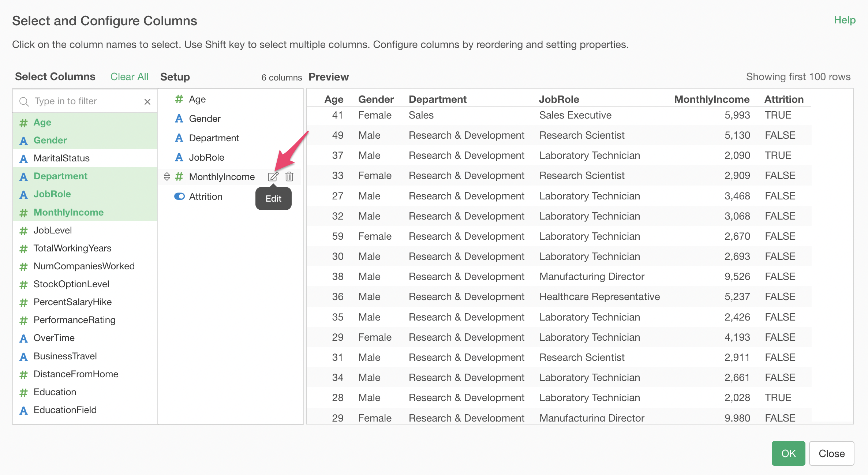Image resolution: width=868 pixels, height=475 pixels.
Task: Click the MonthlyIncome header in Preview
Action: (x=711, y=99)
